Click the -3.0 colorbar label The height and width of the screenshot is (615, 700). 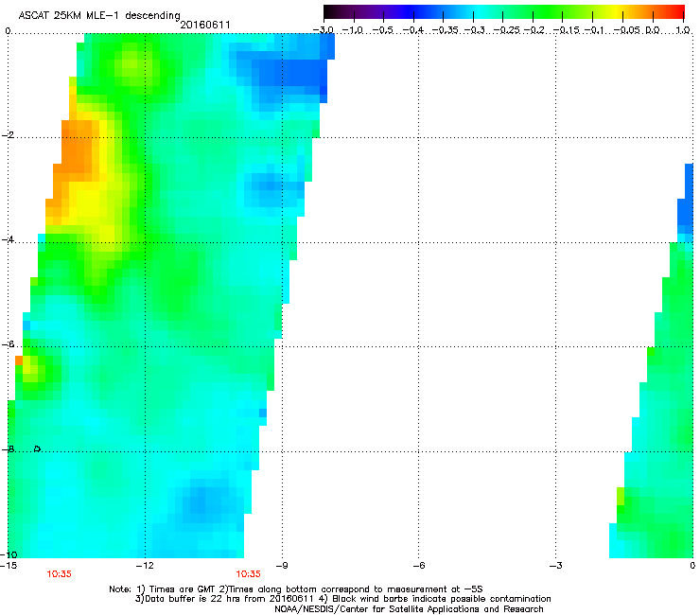point(323,30)
